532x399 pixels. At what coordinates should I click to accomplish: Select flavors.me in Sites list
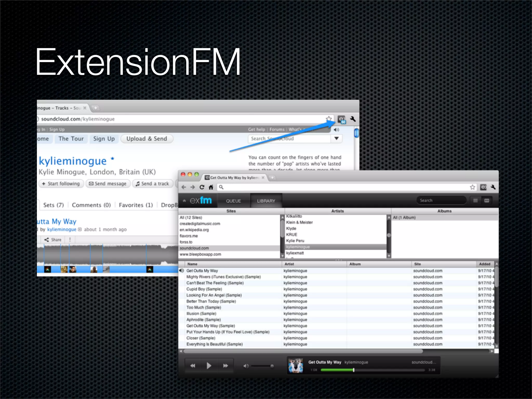coord(229,236)
